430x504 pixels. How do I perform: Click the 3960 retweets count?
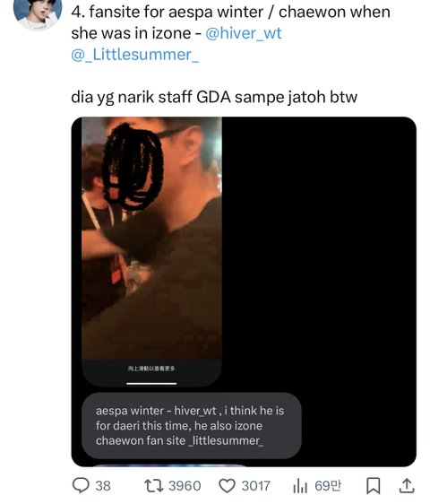[x=185, y=486]
